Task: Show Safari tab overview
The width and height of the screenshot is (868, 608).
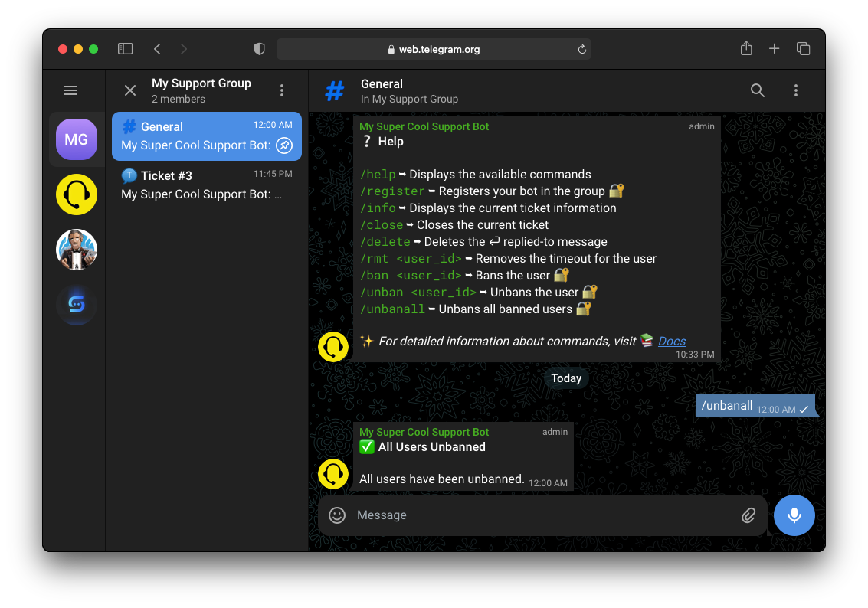Action: coord(803,49)
